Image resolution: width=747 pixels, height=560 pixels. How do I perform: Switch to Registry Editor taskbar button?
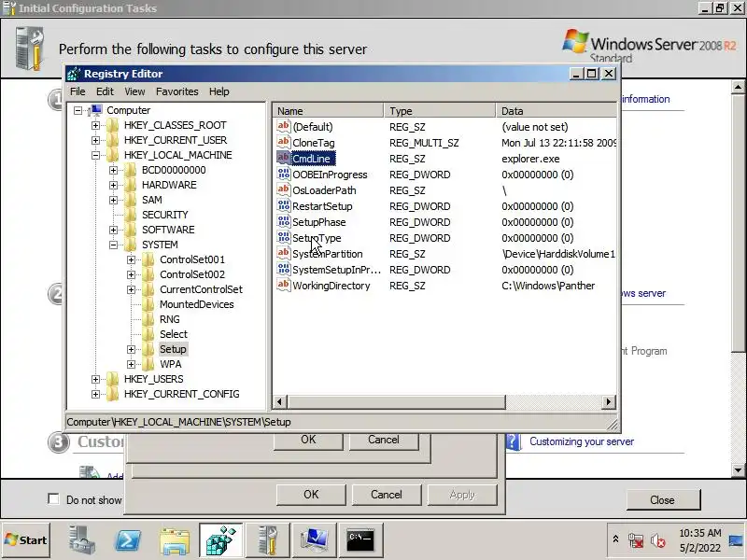(x=220, y=540)
